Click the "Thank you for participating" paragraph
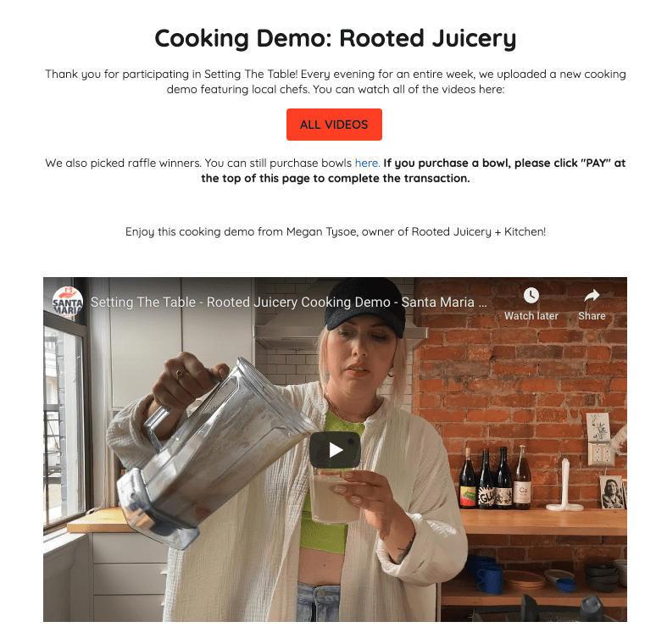667x644 pixels. (336, 81)
